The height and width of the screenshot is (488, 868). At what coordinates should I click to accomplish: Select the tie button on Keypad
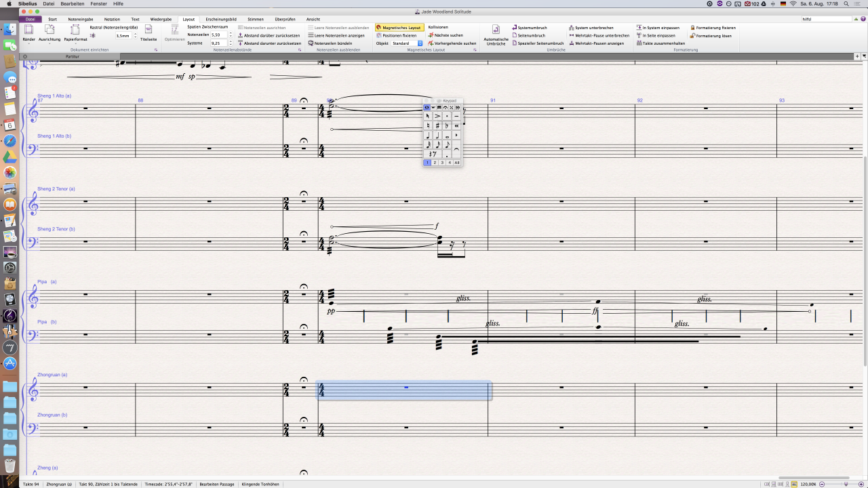456,149
